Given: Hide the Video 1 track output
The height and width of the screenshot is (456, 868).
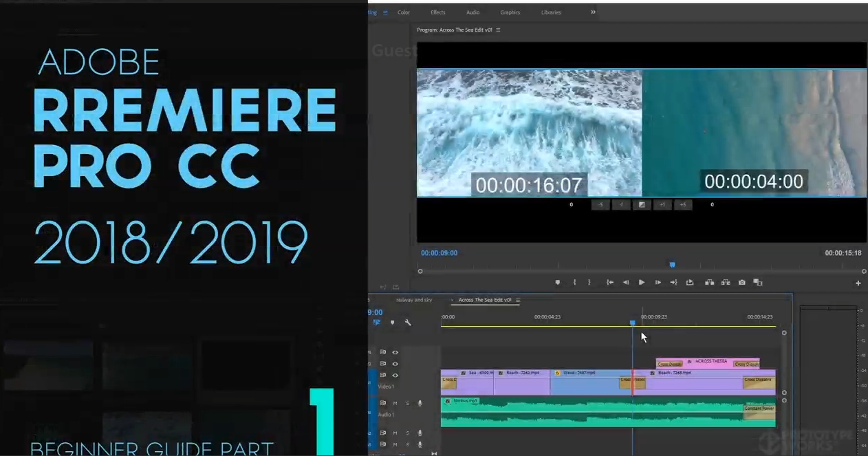Looking at the screenshot, I should [x=395, y=376].
